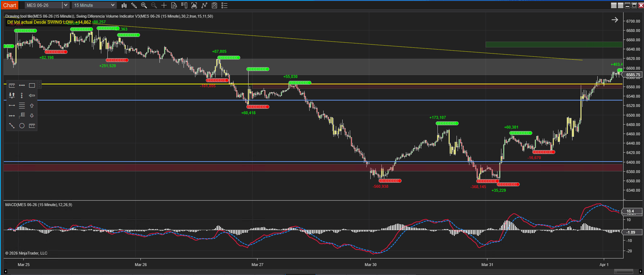Click the zoom out magnifier

[x=154, y=5]
